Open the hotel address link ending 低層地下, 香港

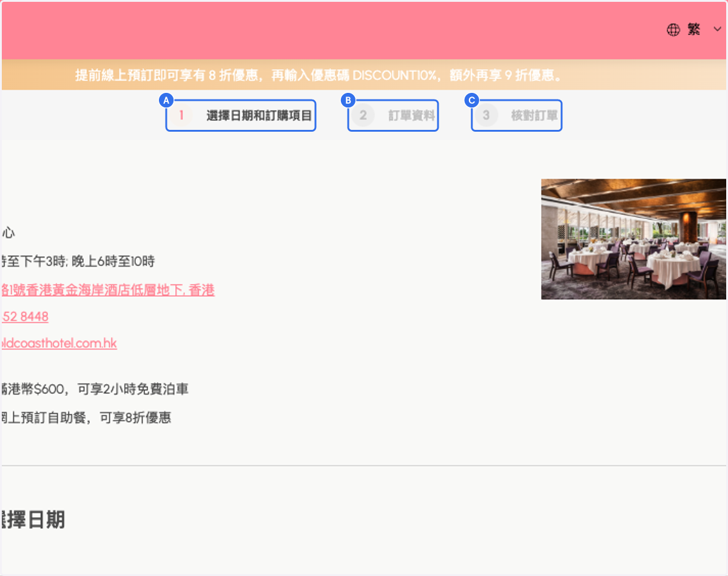tap(107, 290)
